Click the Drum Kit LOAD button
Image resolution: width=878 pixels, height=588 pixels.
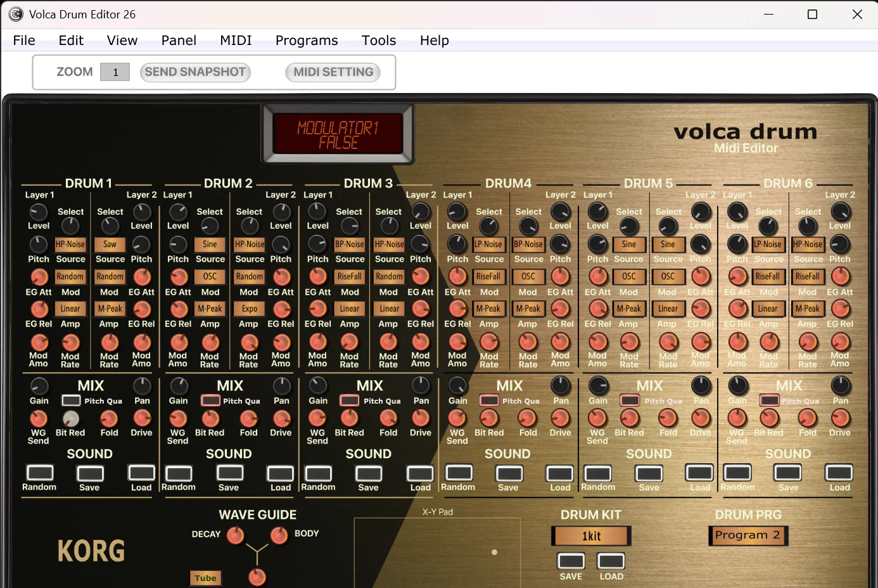tap(611, 561)
